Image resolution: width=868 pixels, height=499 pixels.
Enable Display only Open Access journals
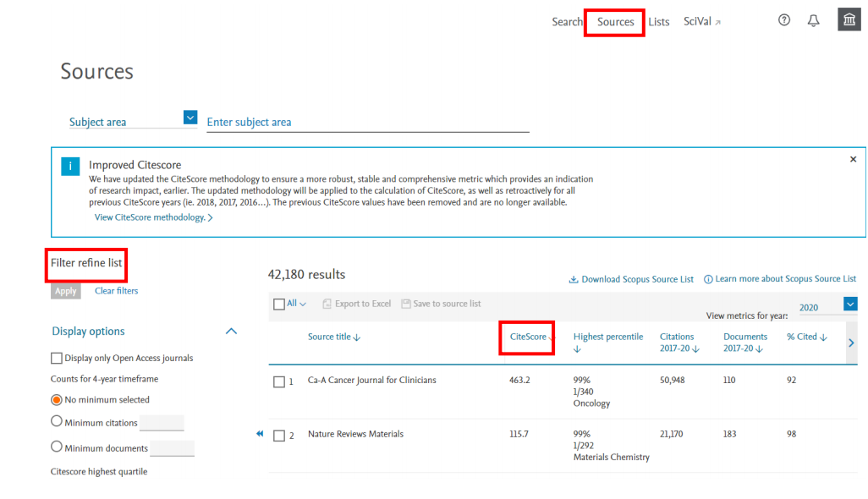[x=57, y=359]
